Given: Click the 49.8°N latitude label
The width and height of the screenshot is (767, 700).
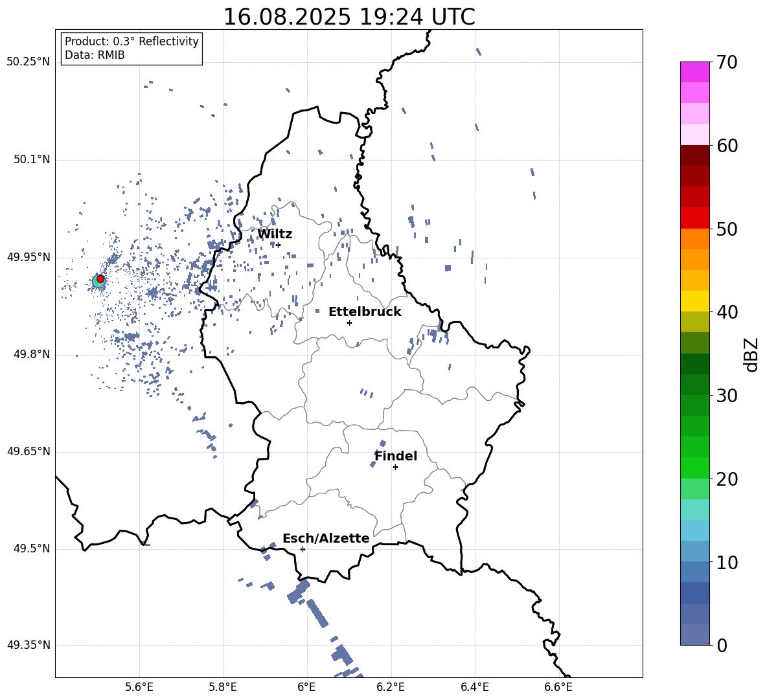Looking at the screenshot, I should [32, 354].
